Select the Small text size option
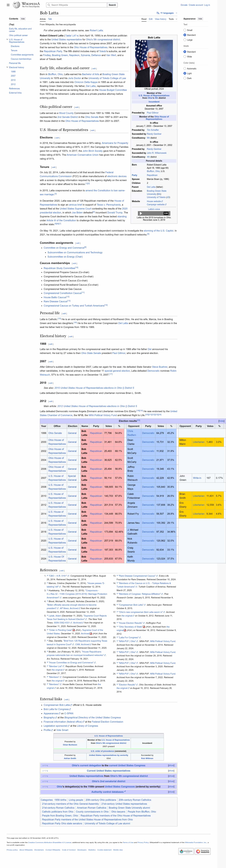 (x=185, y=30)
